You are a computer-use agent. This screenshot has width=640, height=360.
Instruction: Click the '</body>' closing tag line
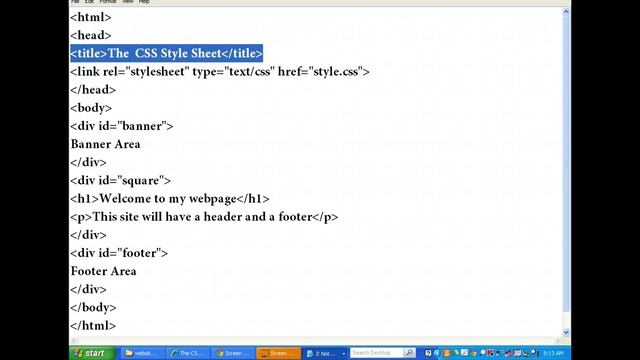(x=93, y=307)
